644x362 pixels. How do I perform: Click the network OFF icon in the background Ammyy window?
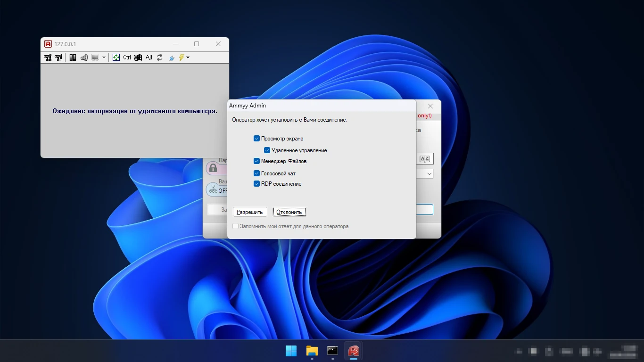[x=213, y=190]
